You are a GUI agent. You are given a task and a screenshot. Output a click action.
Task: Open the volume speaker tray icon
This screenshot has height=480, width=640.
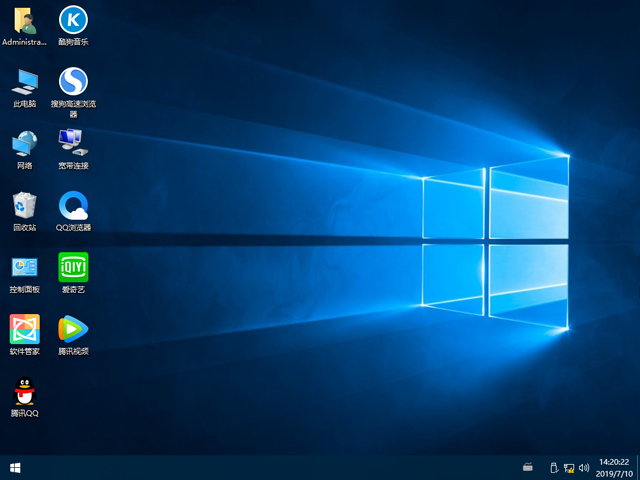tap(584, 468)
